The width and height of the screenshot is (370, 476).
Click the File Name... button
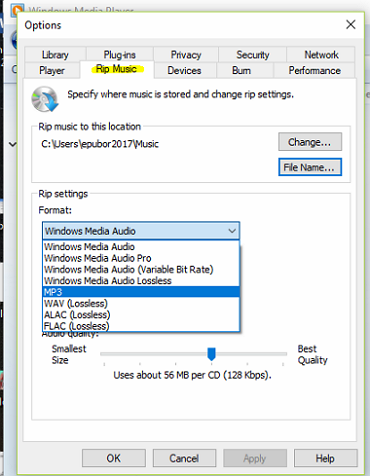(310, 167)
